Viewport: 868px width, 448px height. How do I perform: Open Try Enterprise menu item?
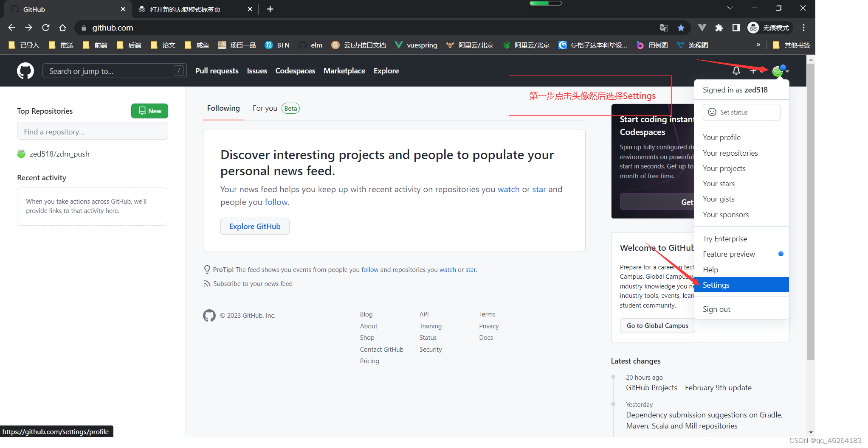click(x=741, y=239)
